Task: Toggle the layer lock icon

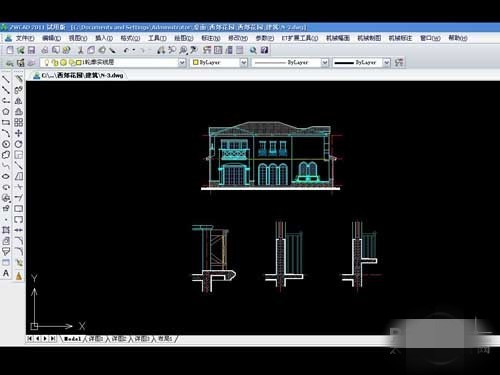Action: (x=71, y=62)
